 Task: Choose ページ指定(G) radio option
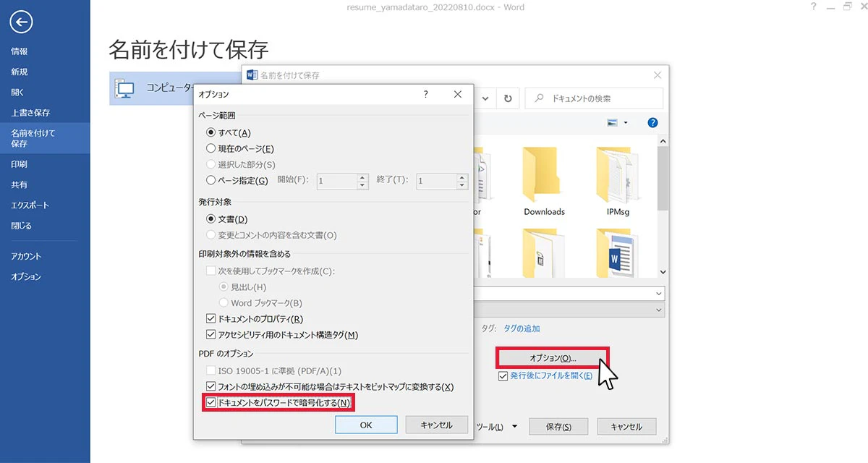[237, 180]
